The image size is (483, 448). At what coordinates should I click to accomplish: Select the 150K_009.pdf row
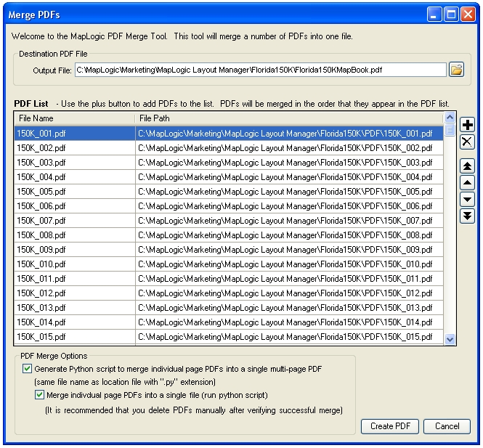[x=229, y=249]
